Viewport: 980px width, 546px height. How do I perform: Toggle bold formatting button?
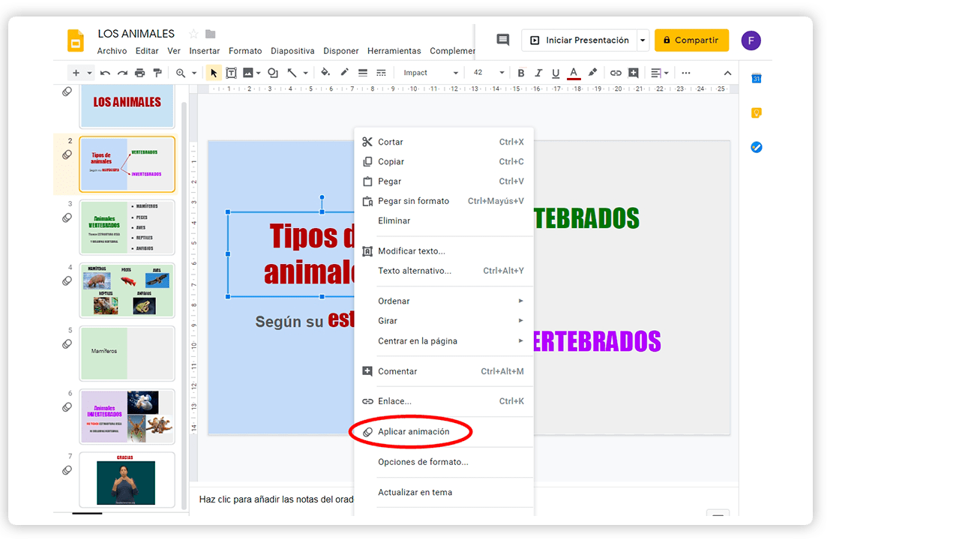pyautogui.click(x=521, y=73)
